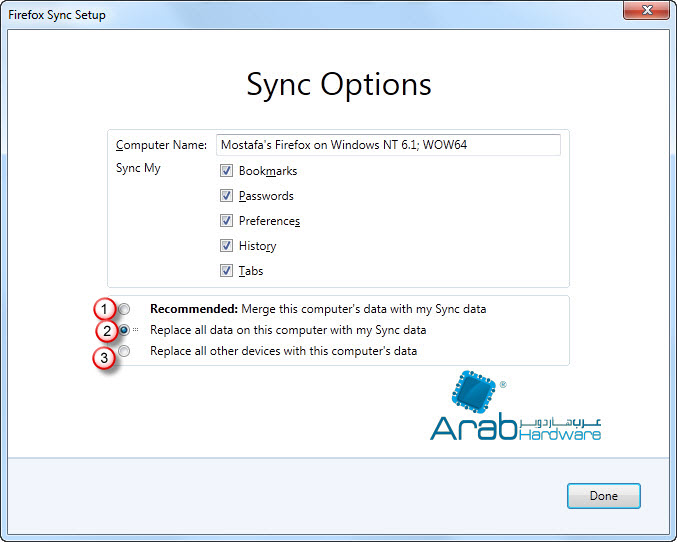Select the Recommended merge radio option
The image size is (677, 542).
(124, 309)
